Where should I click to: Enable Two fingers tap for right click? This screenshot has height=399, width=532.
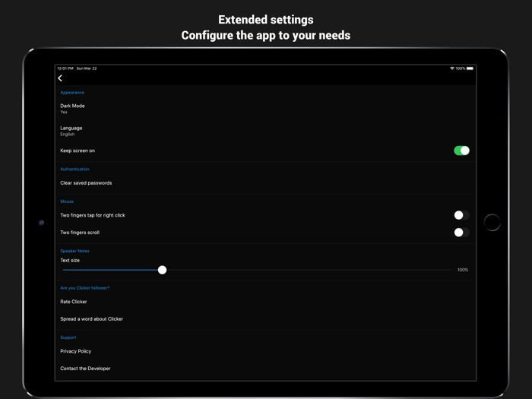click(461, 215)
